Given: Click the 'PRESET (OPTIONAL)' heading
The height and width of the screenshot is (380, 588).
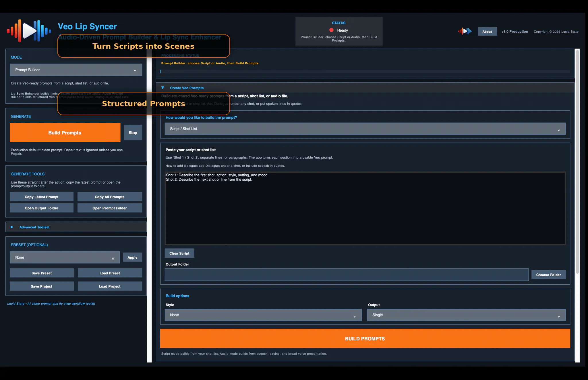Looking at the screenshot, I should pos(29,245).
